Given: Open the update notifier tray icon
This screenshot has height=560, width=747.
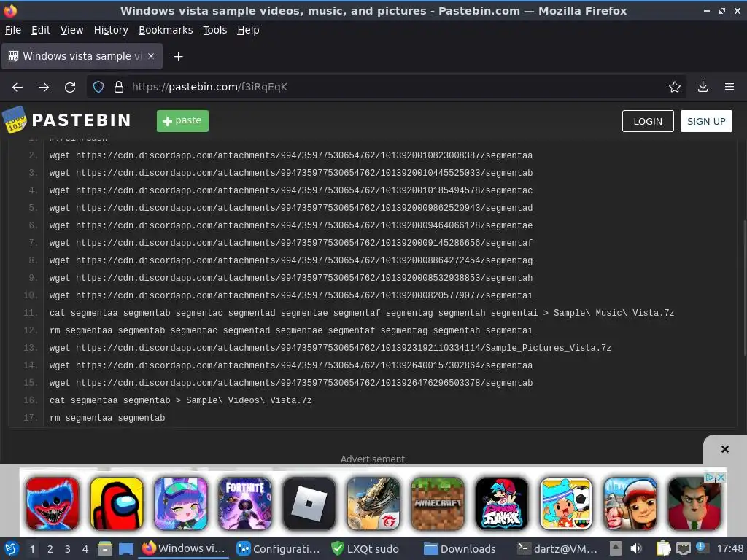Looking at the screenshot, I should [x=701, y=548].
